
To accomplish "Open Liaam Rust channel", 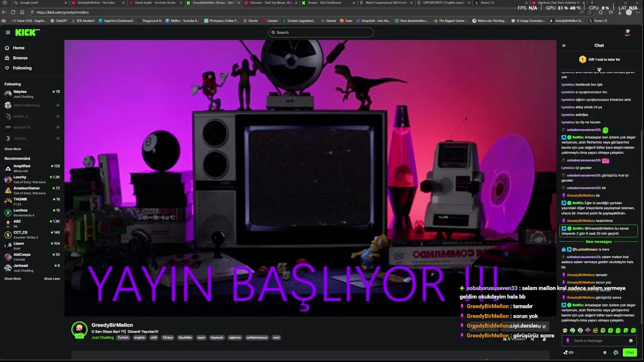I will coord(32,246).
